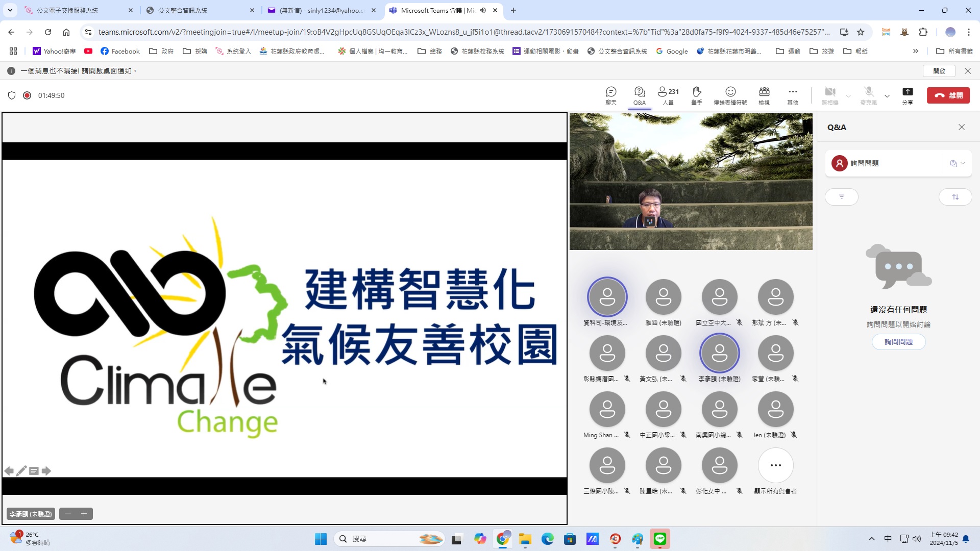Image resolution: width=980 pixels, height=551 pixels.
Task: Click the Share screen icon
Action: (907, 95)
